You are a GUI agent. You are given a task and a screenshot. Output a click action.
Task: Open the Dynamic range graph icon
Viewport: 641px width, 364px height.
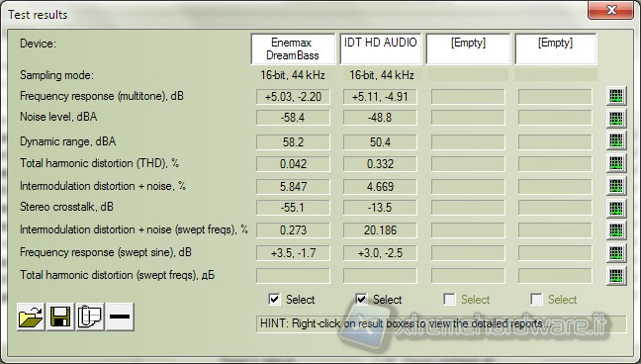pos(616,141)
